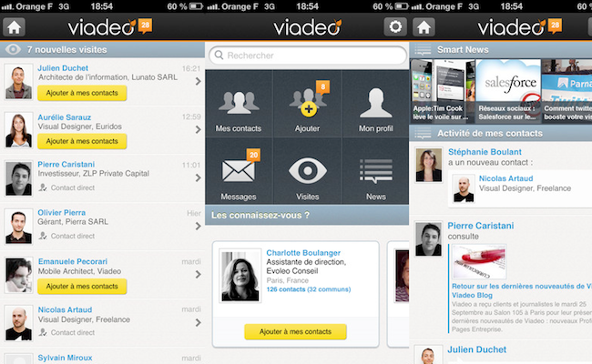Image resolution: width=592 pixels, height=364 pixels.
Task: Open Mon profil tile
Action: tap(375, 104)
